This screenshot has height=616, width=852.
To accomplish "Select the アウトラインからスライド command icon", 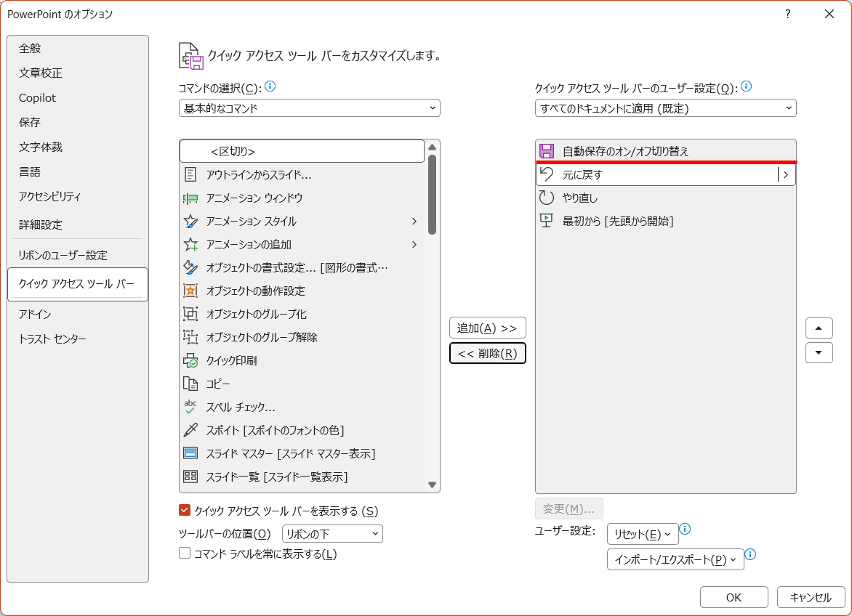I will coord(190,174).
